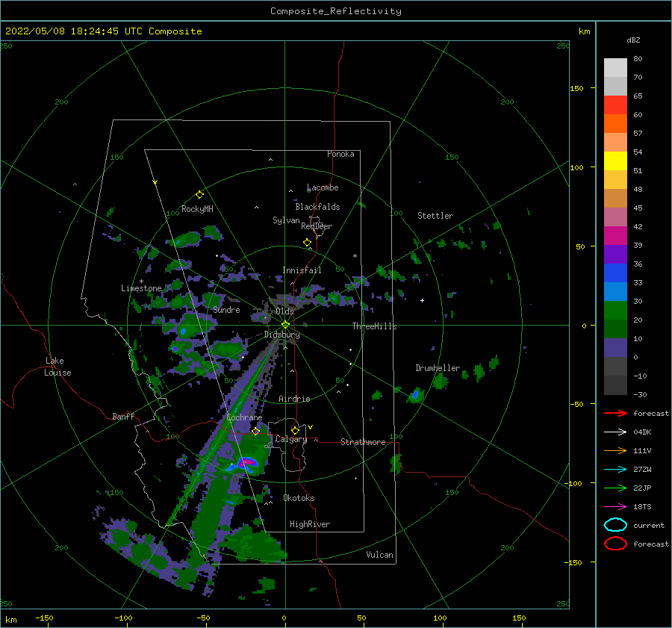Viewport: 672px width, 628px height.
Task: Click the red 65 dBZ color swatch
Action: (x=615, y=105)
